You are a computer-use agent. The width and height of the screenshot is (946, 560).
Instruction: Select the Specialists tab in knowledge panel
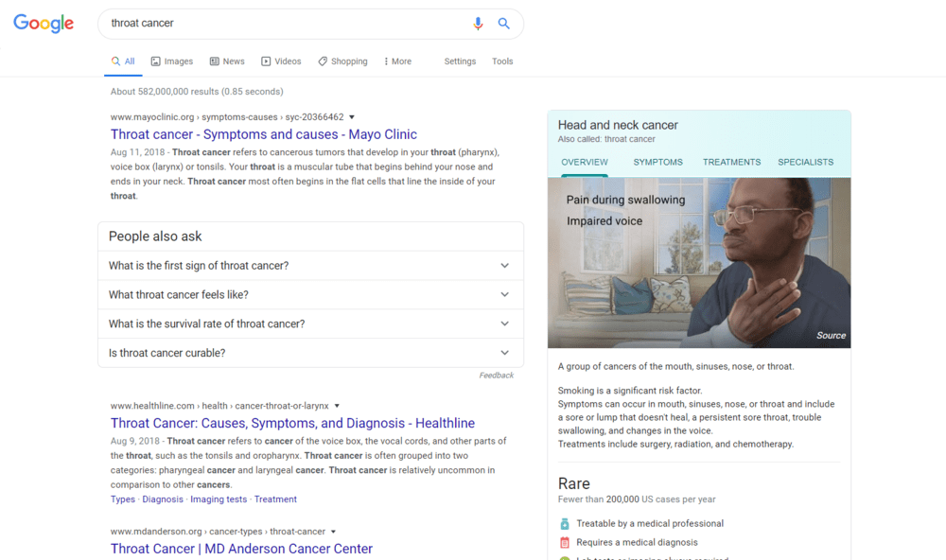point(805,163)
